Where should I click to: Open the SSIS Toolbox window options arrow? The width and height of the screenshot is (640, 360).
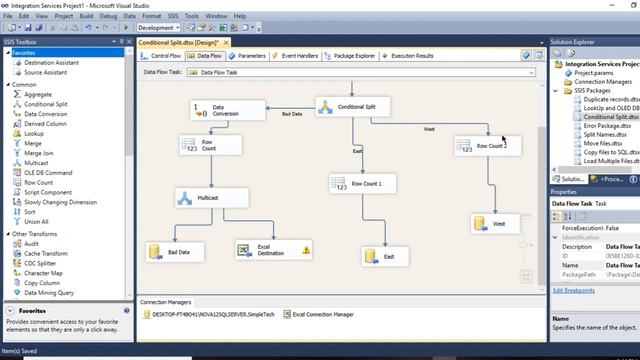(x=114, y=42)
